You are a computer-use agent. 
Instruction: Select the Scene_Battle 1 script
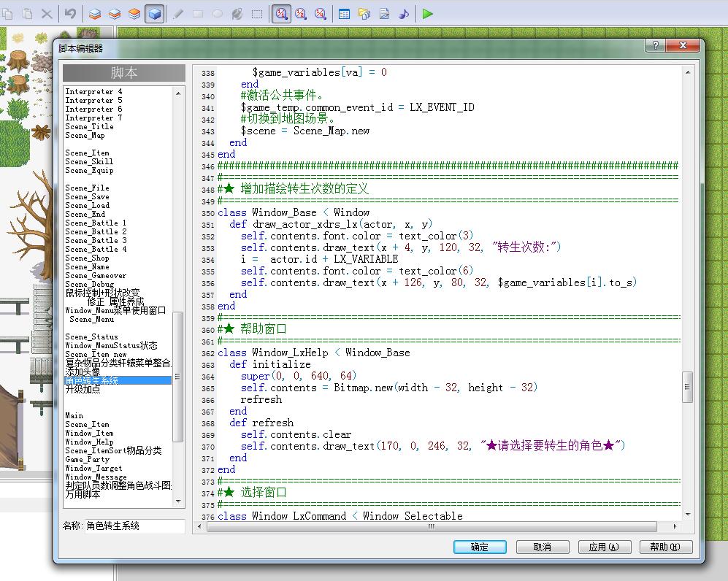(x=96, y=223)
